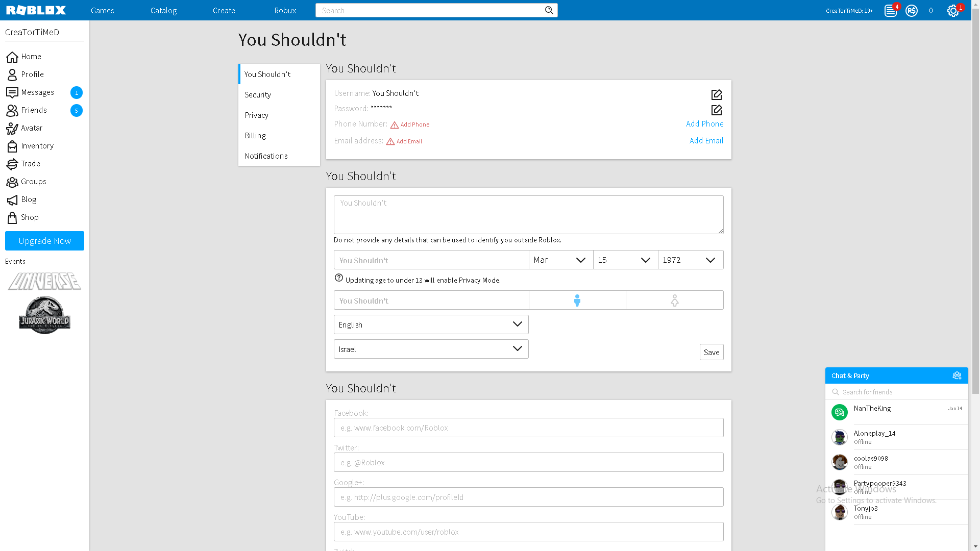Image resolution: width=980 pixels, height=551 pixels.
Task: Select the first You Shouldn't tab
Action: tap(279, 74)
